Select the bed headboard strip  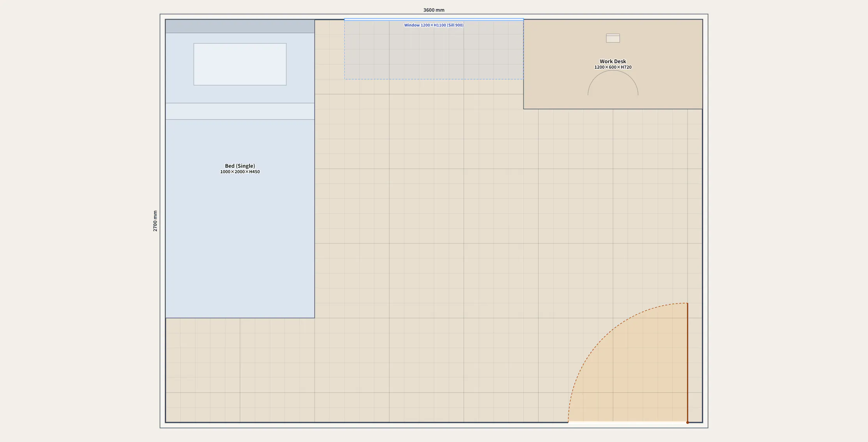point(240,26)
